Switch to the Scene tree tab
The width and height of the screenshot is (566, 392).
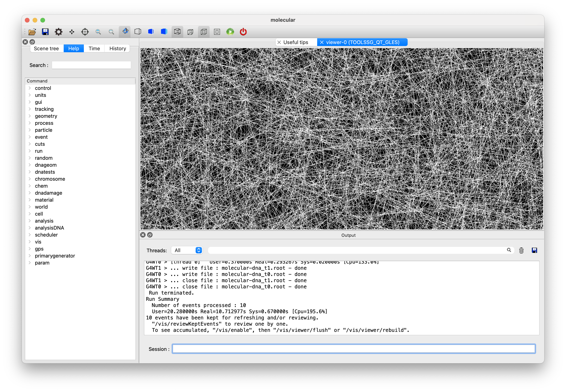(46, 49)
